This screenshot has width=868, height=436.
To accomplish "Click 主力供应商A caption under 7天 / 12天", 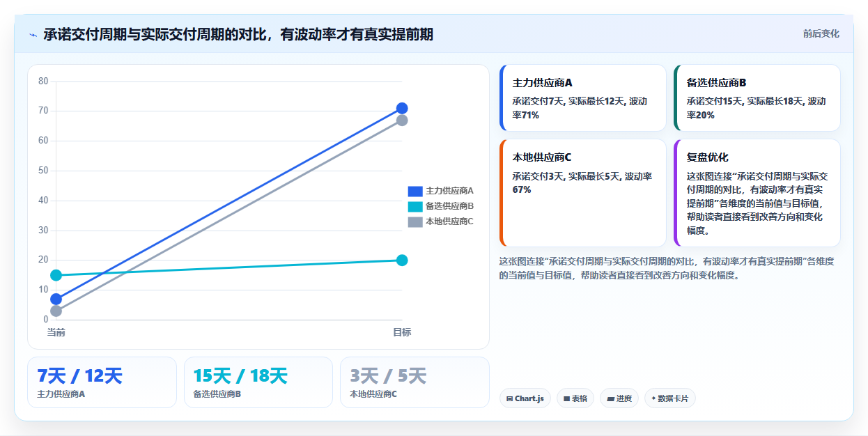I will point(61,394).
